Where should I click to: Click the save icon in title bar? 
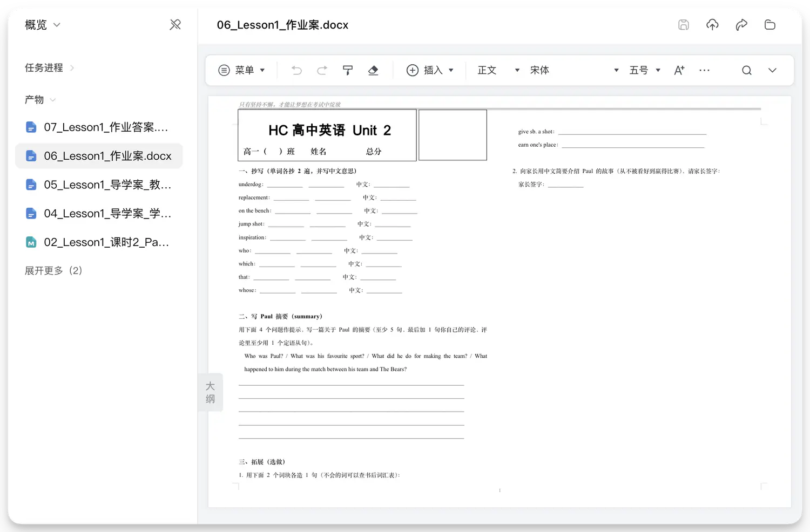pos(684,25)
